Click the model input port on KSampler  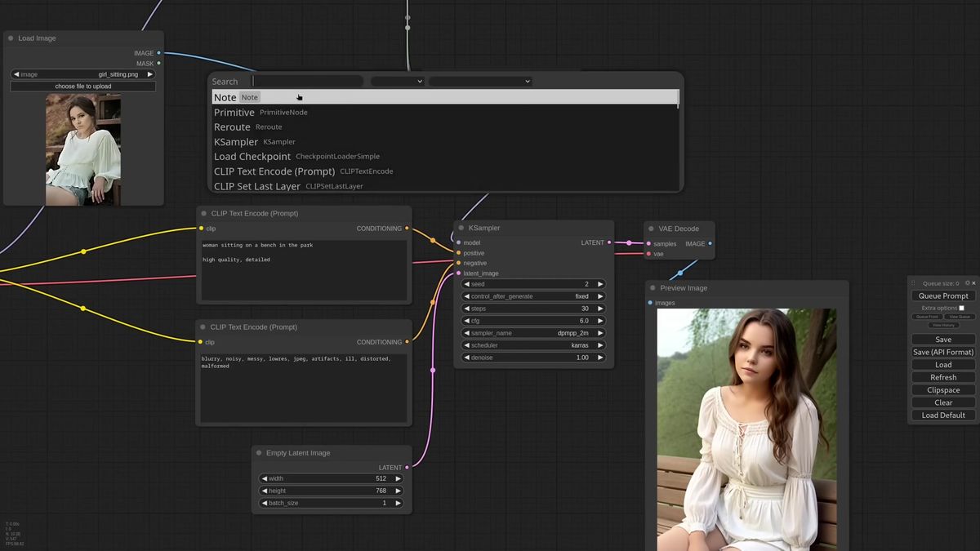coord(459,243)
